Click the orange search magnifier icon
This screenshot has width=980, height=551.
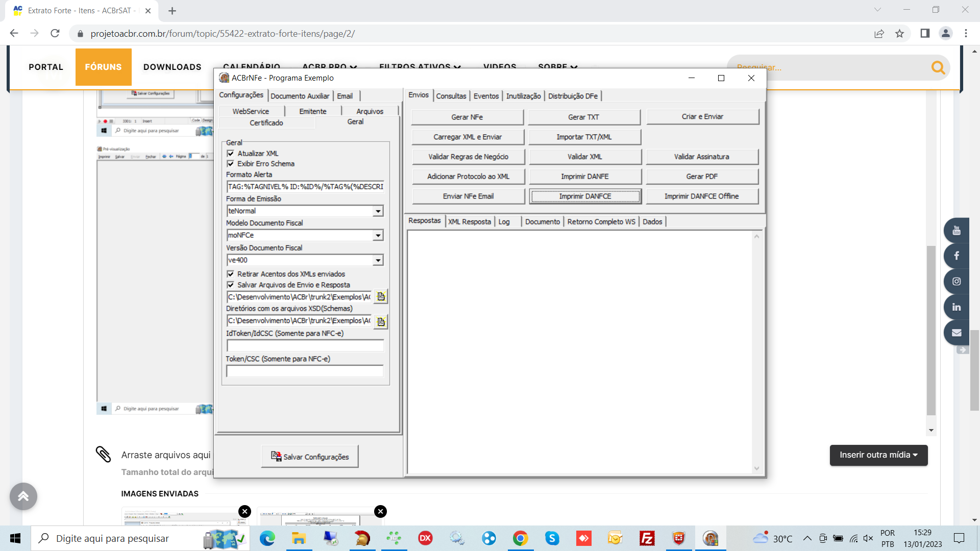[x=938, y=67]
